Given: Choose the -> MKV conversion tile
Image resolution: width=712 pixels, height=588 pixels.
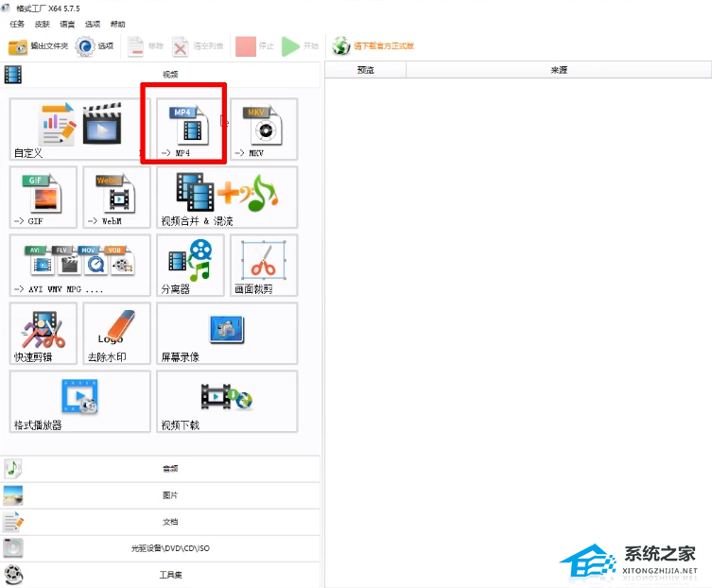Looking at the screenshot, I should [x=264, y=129].
